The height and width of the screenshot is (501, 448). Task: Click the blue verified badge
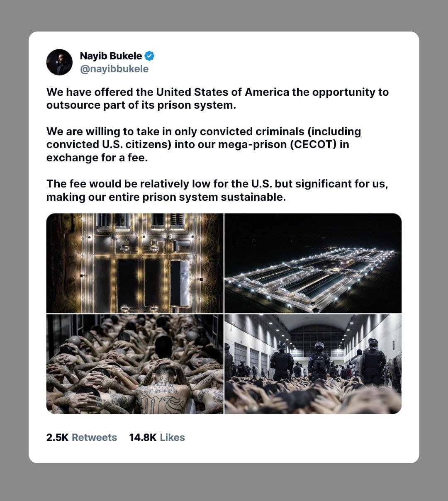coord(149,56)
